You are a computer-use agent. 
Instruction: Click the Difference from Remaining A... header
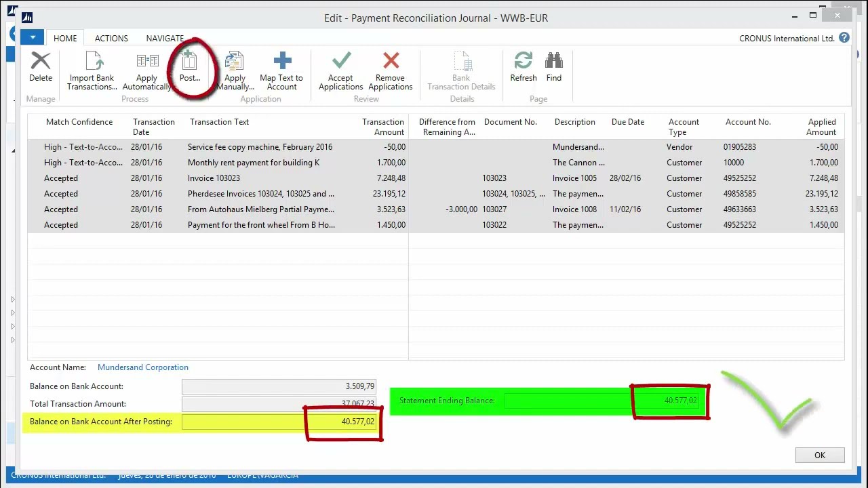coord(447,127)
